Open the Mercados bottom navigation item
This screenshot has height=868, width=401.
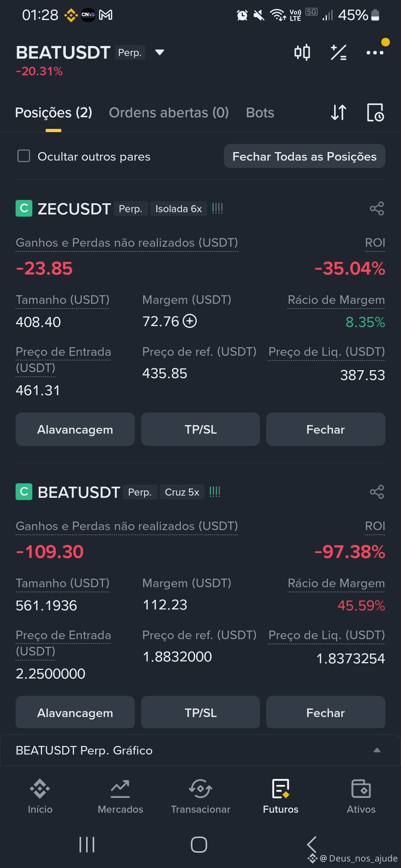[120, 796]
